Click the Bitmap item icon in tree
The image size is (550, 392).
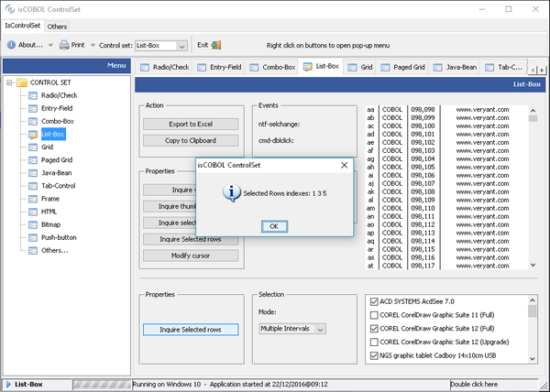tap(33, 223)
